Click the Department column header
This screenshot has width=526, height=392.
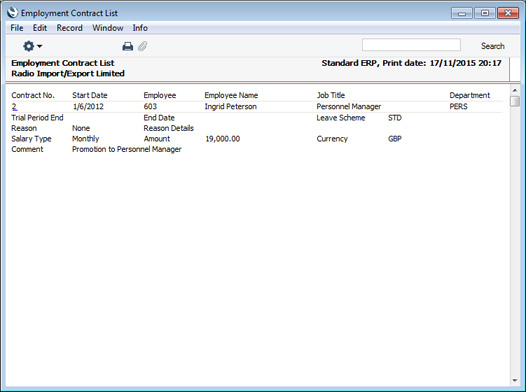[x=470, y=95]
